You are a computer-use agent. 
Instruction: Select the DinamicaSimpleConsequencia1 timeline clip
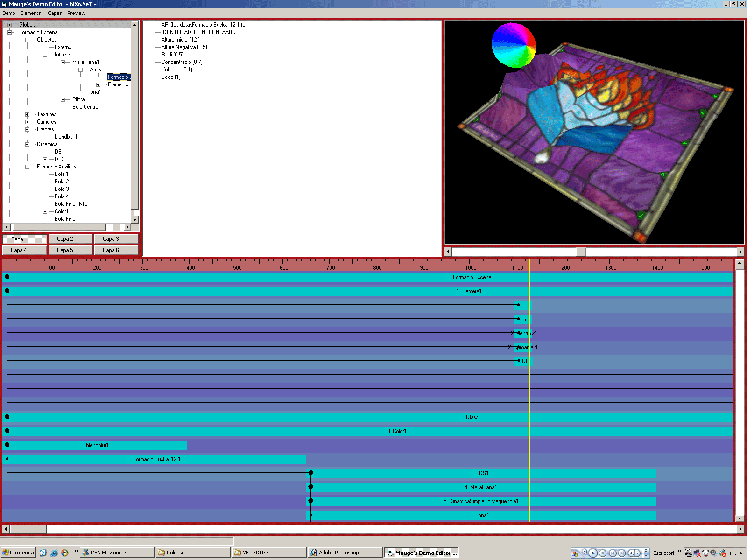point(481,501)
